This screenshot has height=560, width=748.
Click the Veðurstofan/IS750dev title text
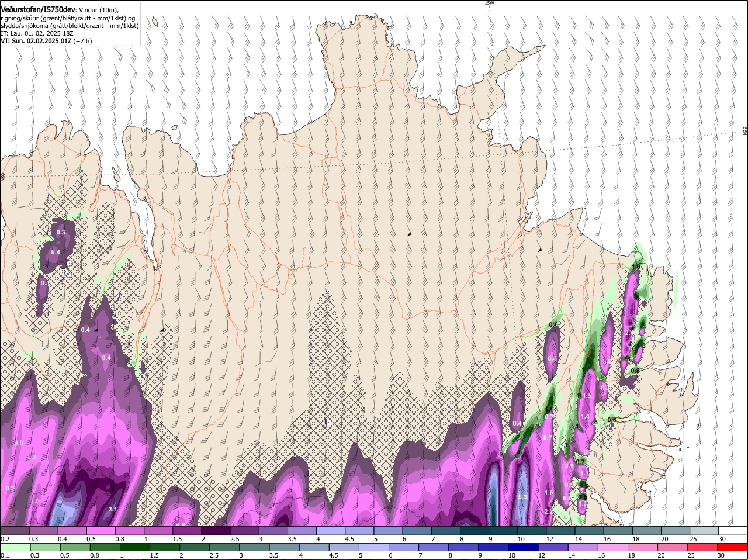(x=38, y=9)
